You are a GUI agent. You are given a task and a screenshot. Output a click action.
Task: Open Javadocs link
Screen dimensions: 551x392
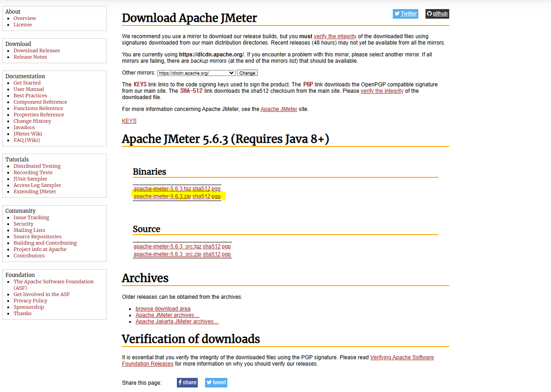[24, 127]
